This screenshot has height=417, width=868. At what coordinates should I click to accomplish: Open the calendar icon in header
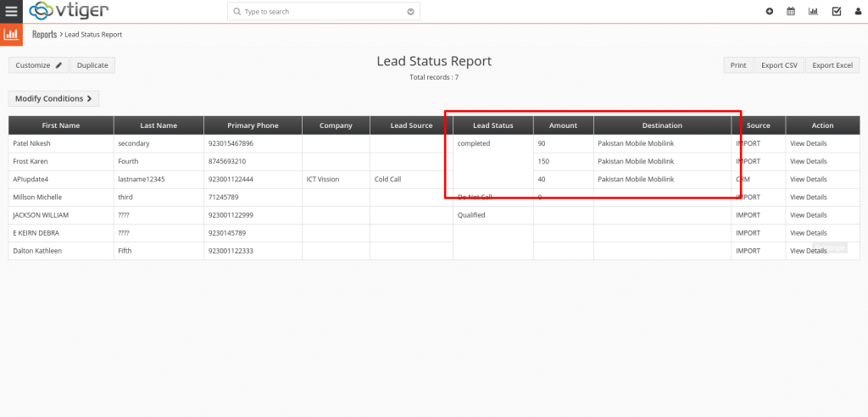pyautogui.click(x=791, y=12)
